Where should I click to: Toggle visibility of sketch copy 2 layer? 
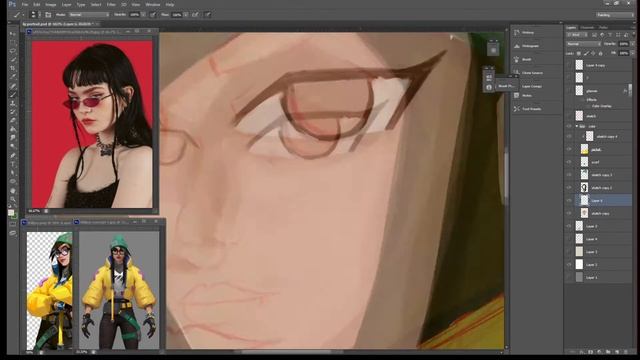[569, 188]
